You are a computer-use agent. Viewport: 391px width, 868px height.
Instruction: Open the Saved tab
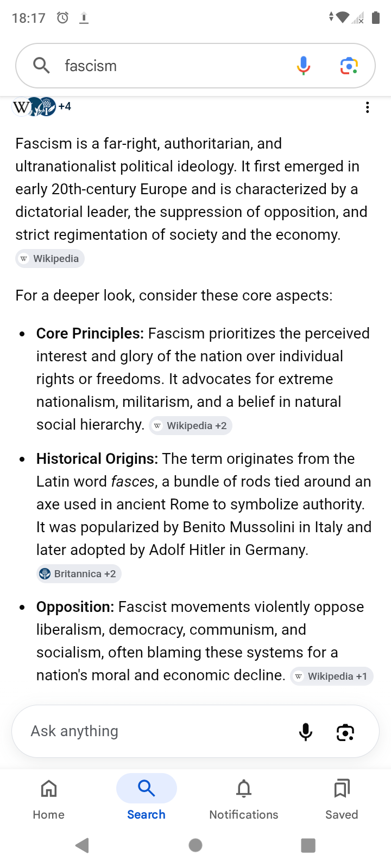pos(342,799)
